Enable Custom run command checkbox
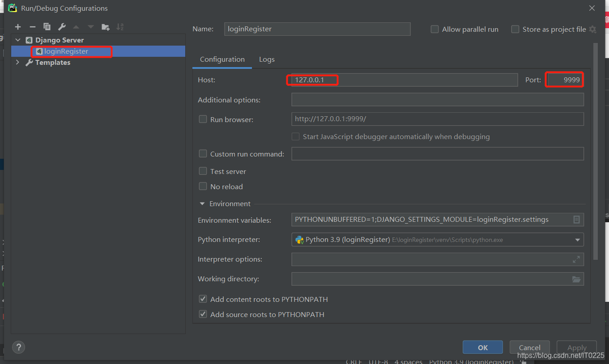Screen dimensions: 609x364 click(x=203, y=154)
